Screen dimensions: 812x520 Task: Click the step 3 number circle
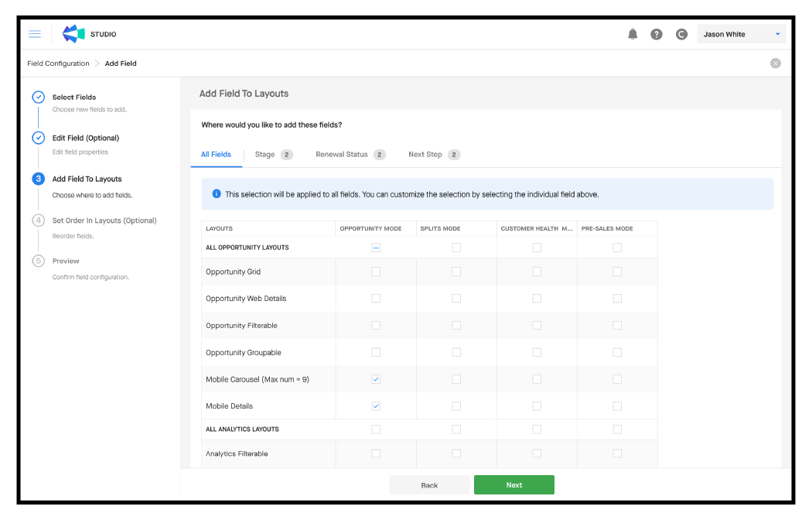pos(39,179)
